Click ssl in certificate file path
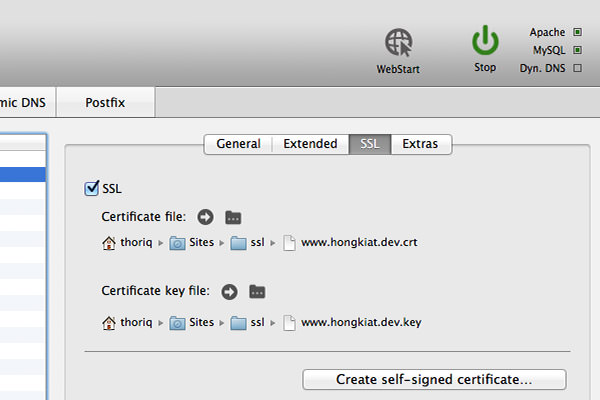Screen dimensions: 600x400 258,242
